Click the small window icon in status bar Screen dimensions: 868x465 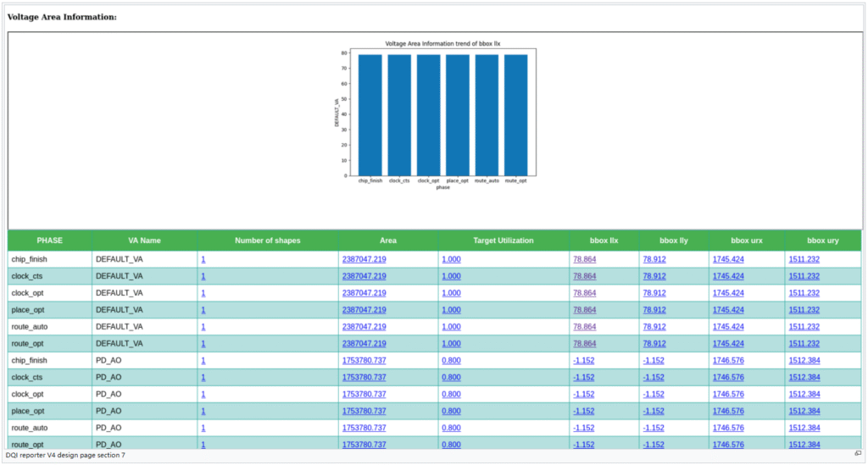click(x=858, y=454)
